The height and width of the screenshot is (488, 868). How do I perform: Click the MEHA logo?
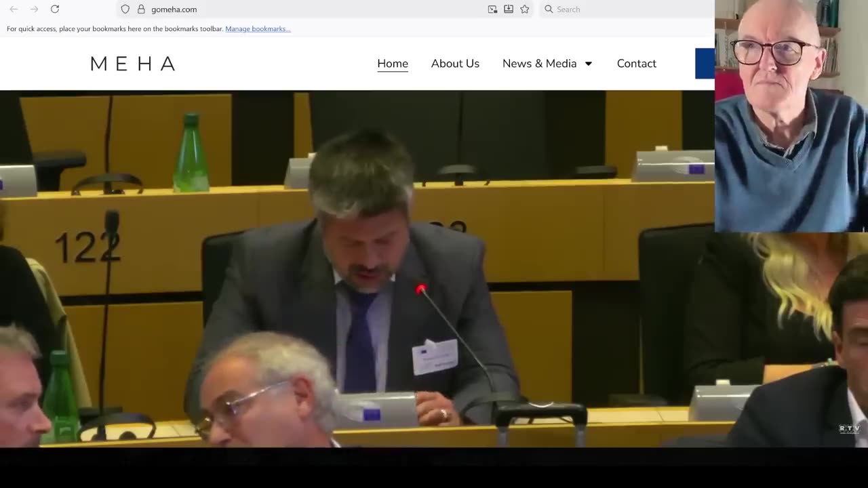coord(133,64)
